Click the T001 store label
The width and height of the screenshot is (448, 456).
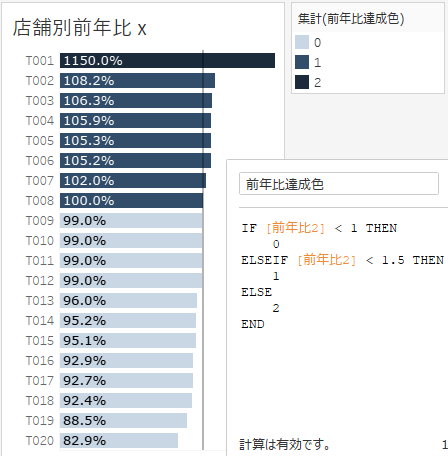coord(40,61)
